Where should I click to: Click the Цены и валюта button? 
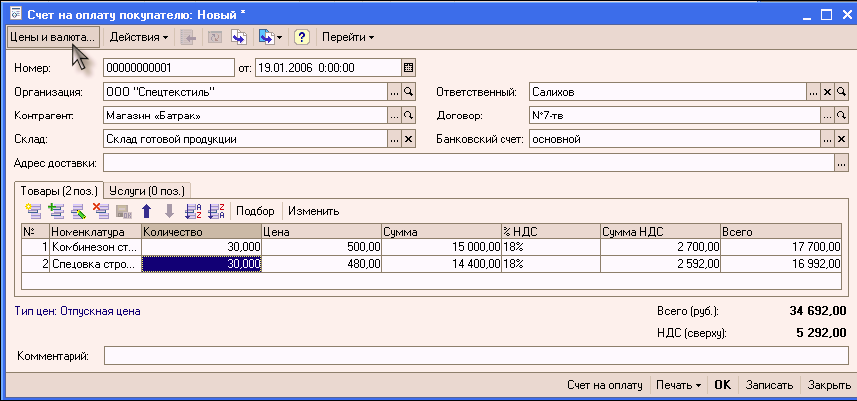coord(51,37)
